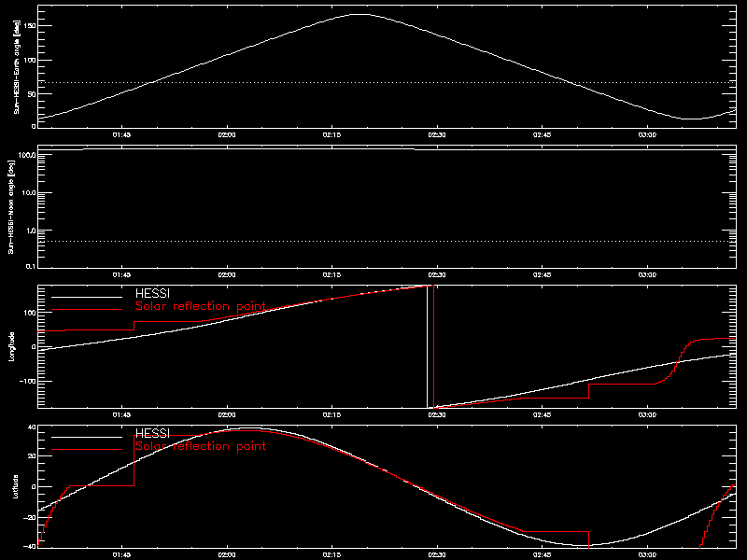Screen dimensions: 747x560
Task: Click the 150 tick label on Earth angle plot
Action: coord(30,26)
